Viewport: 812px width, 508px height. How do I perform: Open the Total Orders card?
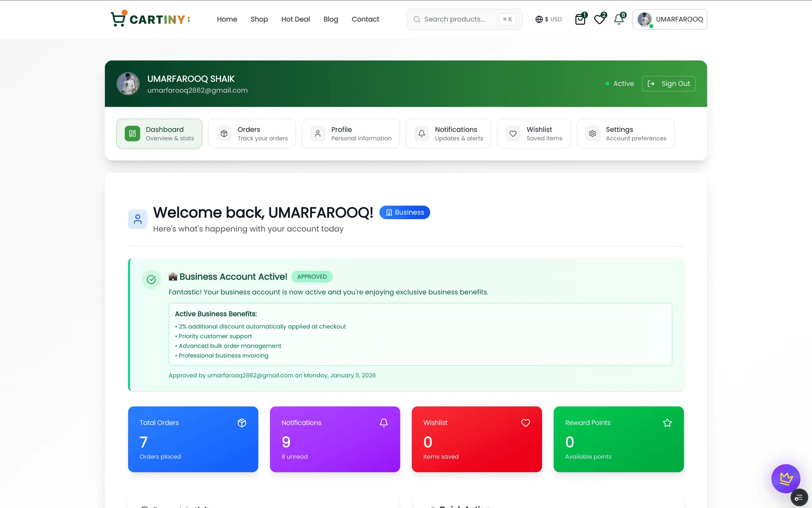pos(193,439)
